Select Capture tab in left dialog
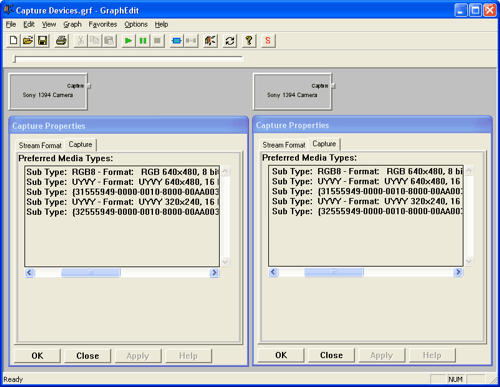 click(x=80, y=144)
